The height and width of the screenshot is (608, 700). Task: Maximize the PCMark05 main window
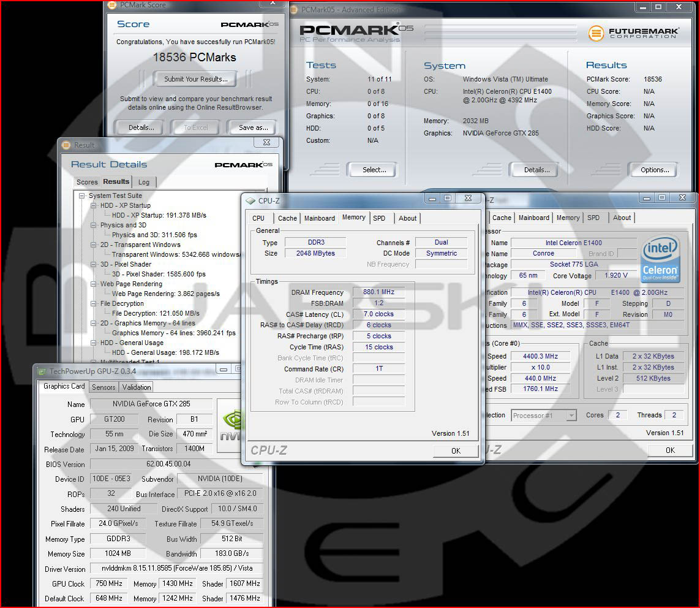point(658,7)
